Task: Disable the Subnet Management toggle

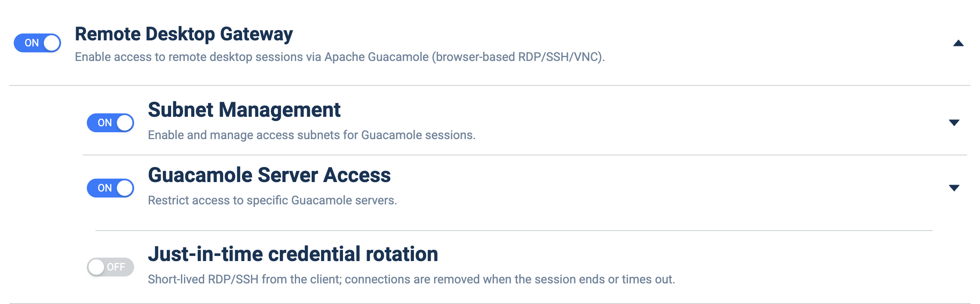Action: click(x=110, y=123)
